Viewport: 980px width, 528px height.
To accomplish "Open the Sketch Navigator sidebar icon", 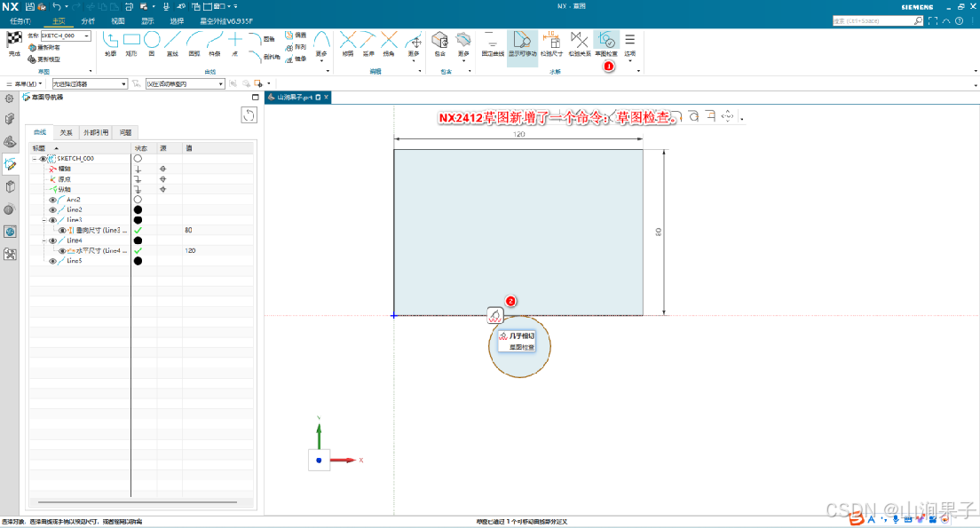I will click(x=10, y=164).
